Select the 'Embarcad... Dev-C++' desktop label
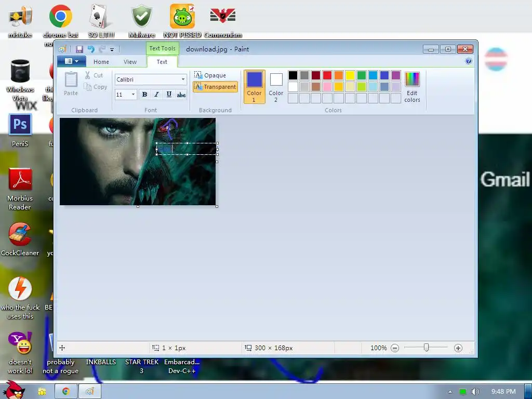The width and height of the screenshot is (532, 399). [x=182, y=366]
